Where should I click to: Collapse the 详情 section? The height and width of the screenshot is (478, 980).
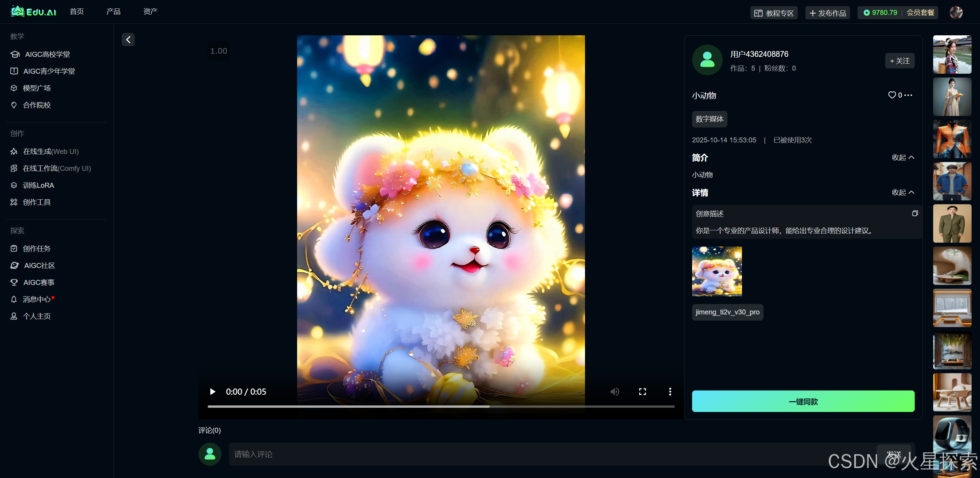point(903,192)
